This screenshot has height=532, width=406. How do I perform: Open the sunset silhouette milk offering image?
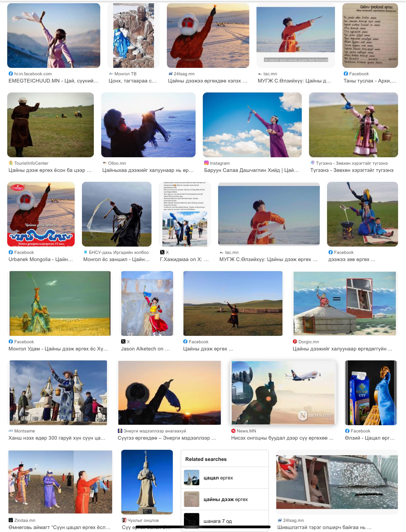point(170,393)
